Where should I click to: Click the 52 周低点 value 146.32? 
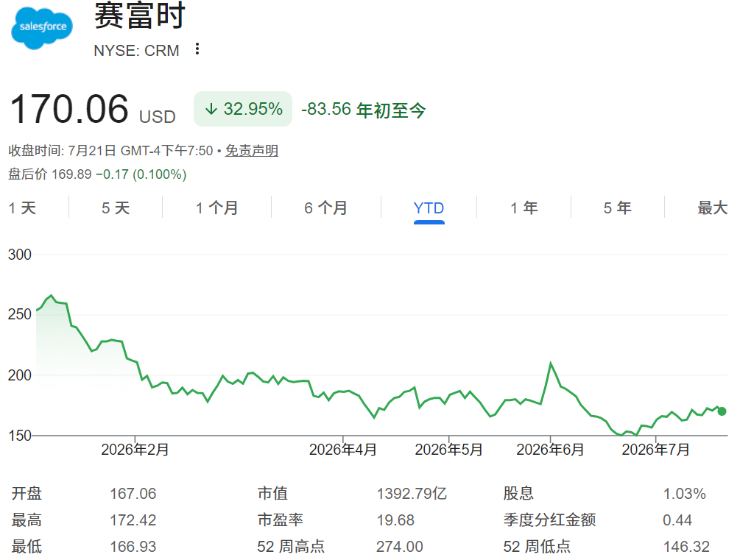(686, 546)
